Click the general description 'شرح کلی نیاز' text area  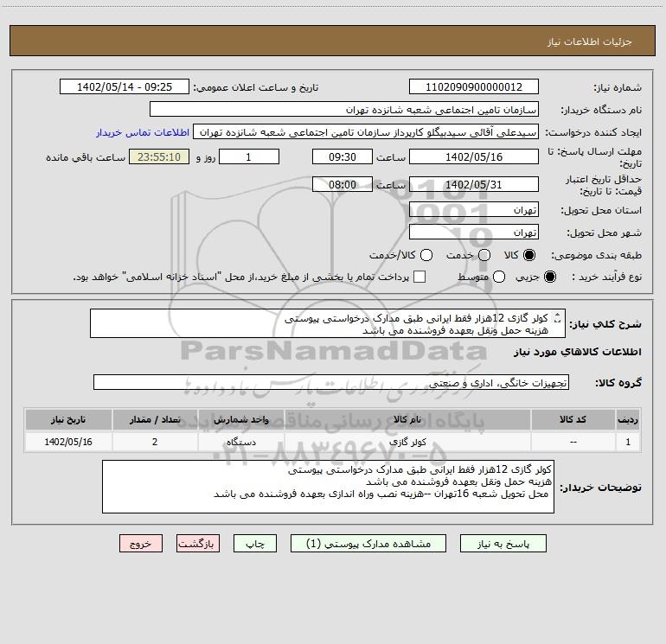click(x=328, y=323)
